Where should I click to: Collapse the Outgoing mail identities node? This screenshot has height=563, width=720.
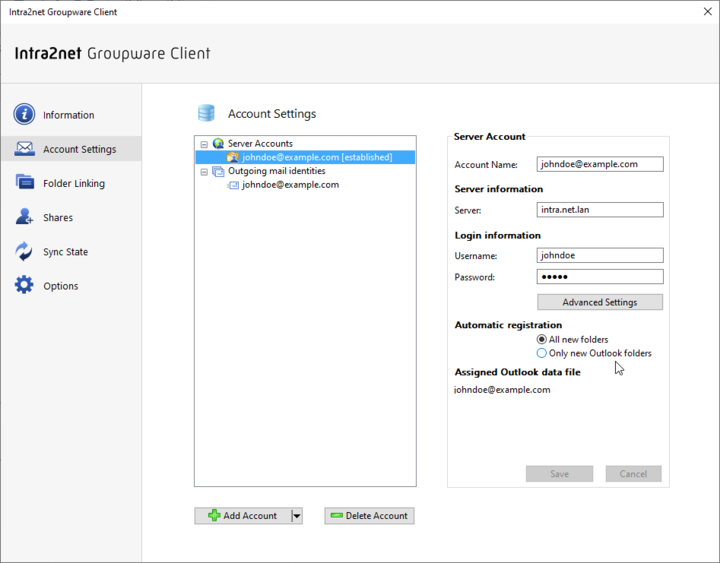(204, 172)
